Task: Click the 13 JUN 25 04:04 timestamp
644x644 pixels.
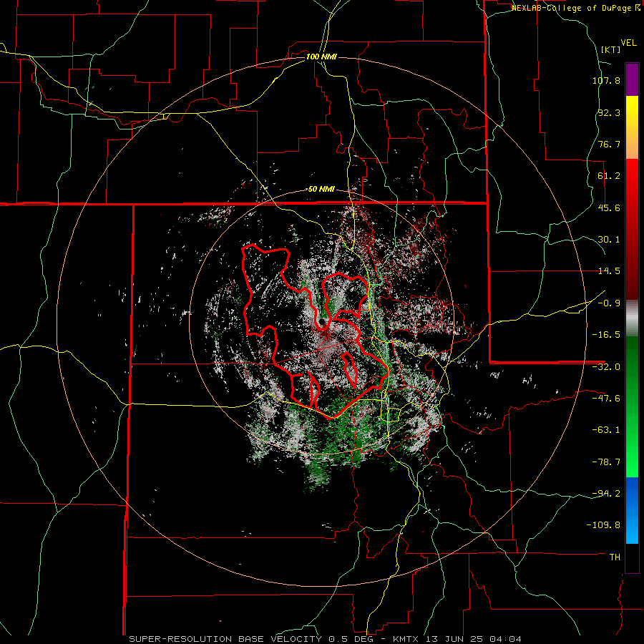Action: tap(474, 639)
